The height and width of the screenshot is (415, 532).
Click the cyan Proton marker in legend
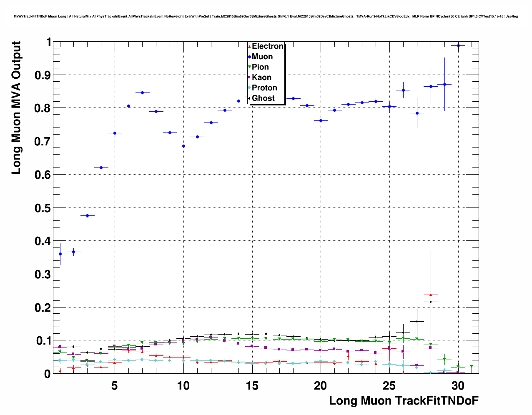[249, 88]
